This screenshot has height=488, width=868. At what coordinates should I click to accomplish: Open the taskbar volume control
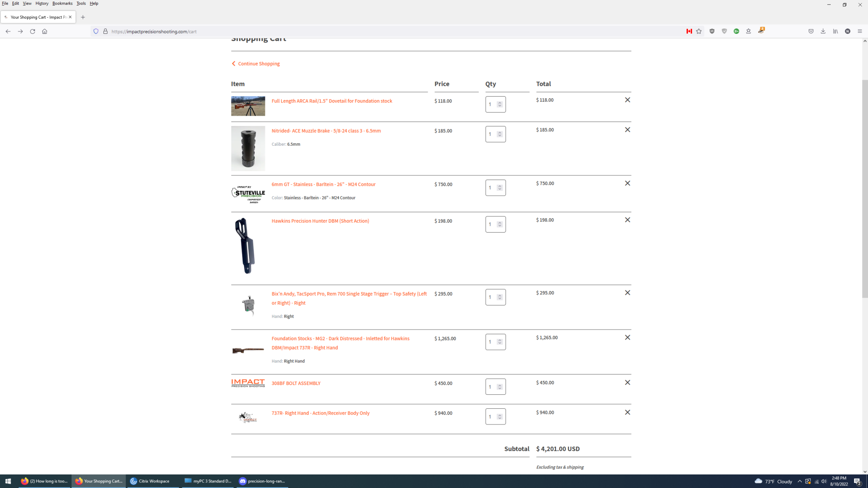coord(824,481)
